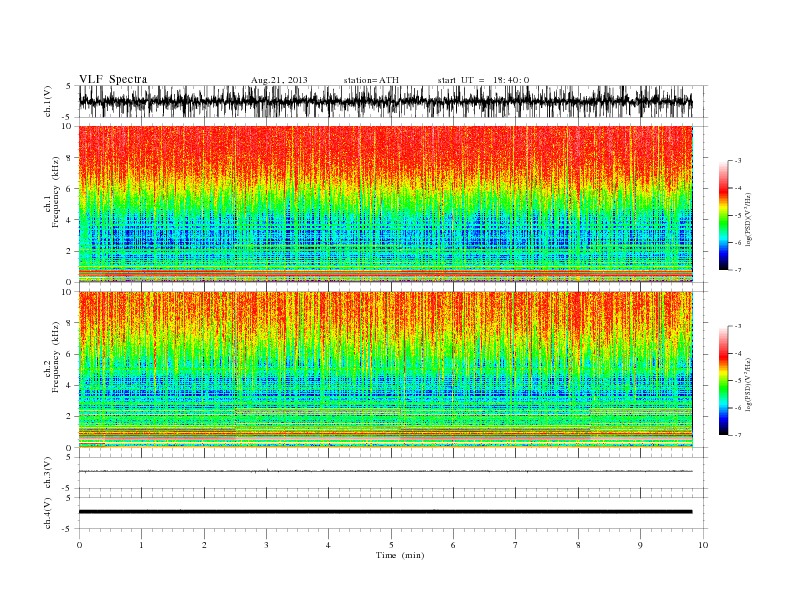Click time axis tick label "0"
The height and width of the screenshot is (612, 792).
coord(79,545)
